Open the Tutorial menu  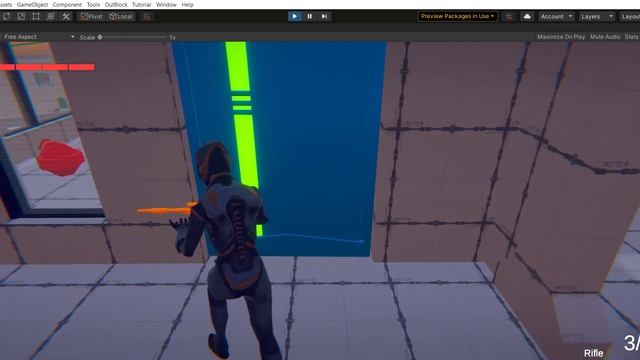click(x=141, y=4)
